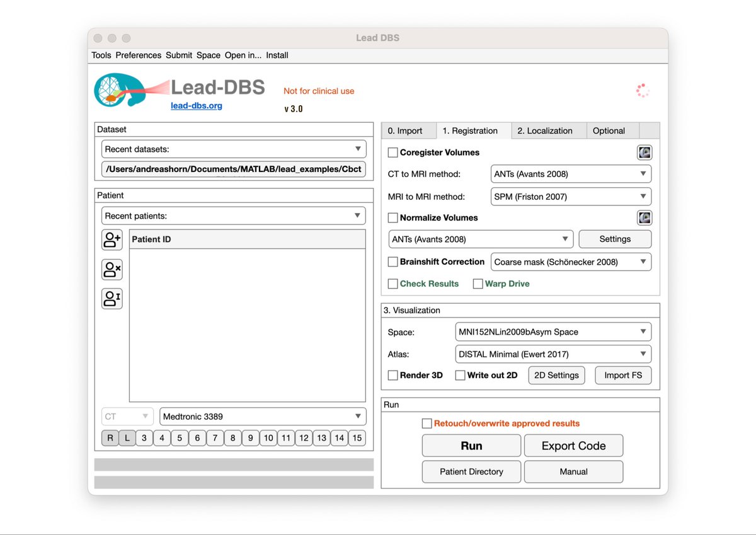Click the dataset path field
Viewport: 756px width, 535px height.
tap(234, 170)
